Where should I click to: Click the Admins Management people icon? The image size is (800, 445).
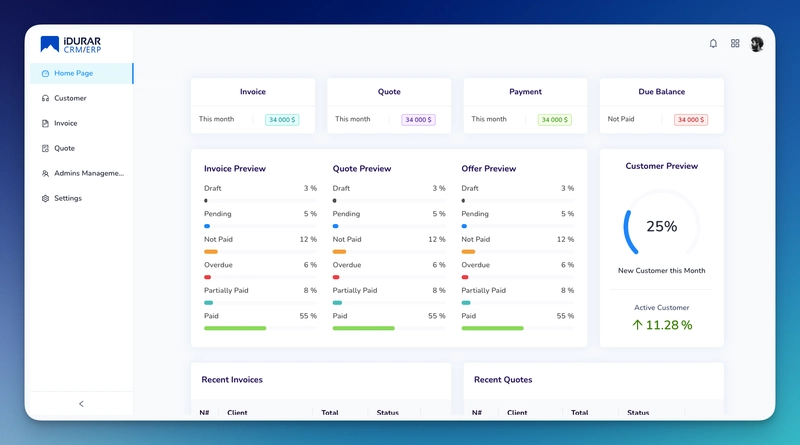(x=45, y=174)
